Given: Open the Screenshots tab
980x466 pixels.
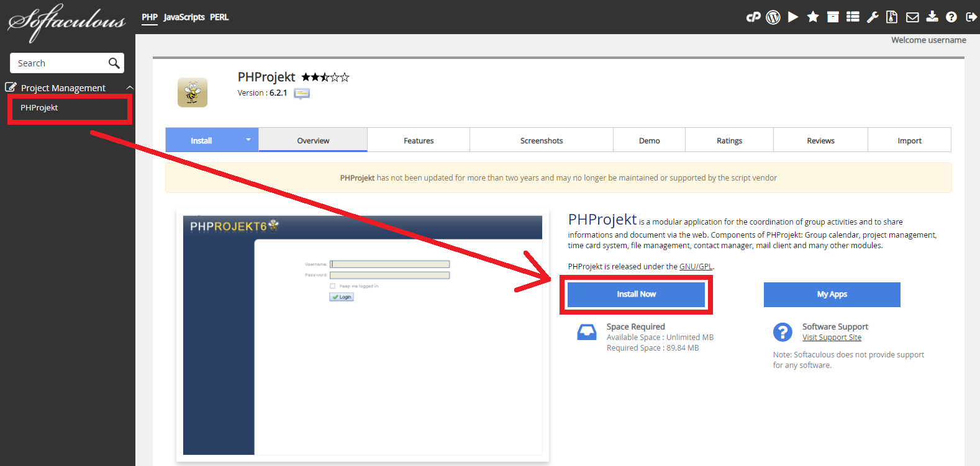Looking at the screenshot, I should [542, 141].
